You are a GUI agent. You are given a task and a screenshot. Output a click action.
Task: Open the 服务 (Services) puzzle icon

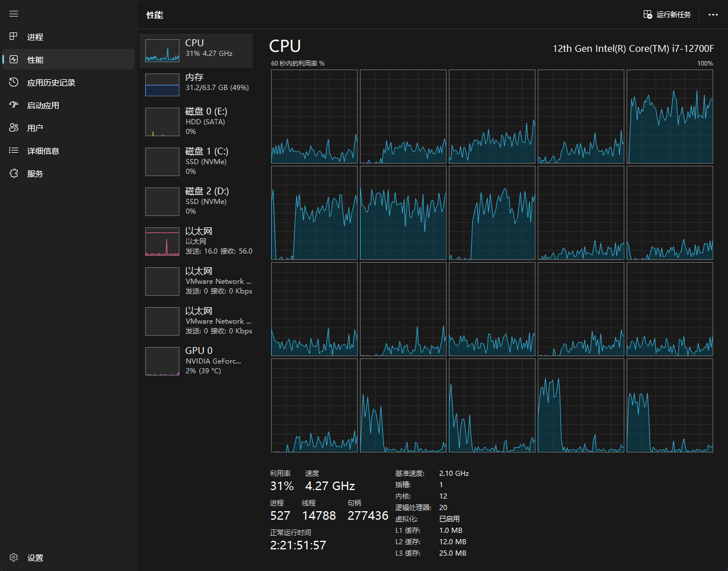coord(14,173)
